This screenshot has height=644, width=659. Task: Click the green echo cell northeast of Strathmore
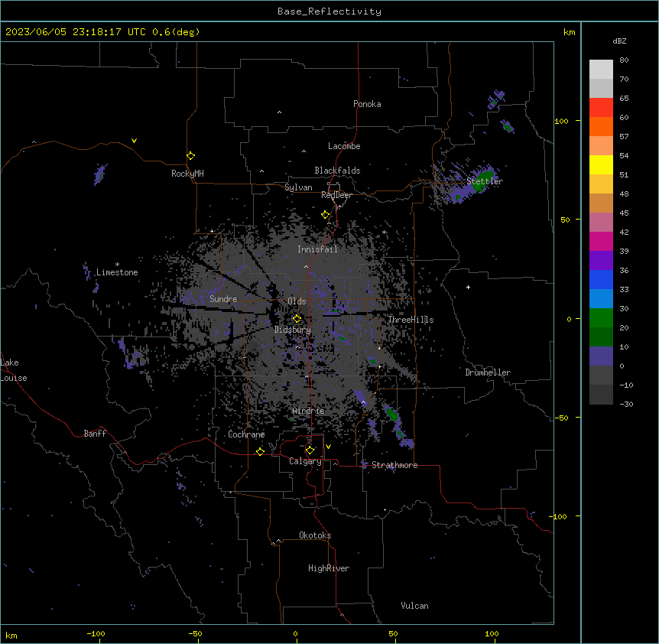(x=391, y=414)
